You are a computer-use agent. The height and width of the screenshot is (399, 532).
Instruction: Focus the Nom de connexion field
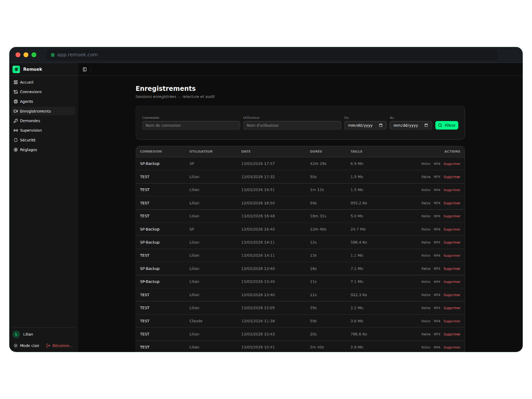[191, 125]
